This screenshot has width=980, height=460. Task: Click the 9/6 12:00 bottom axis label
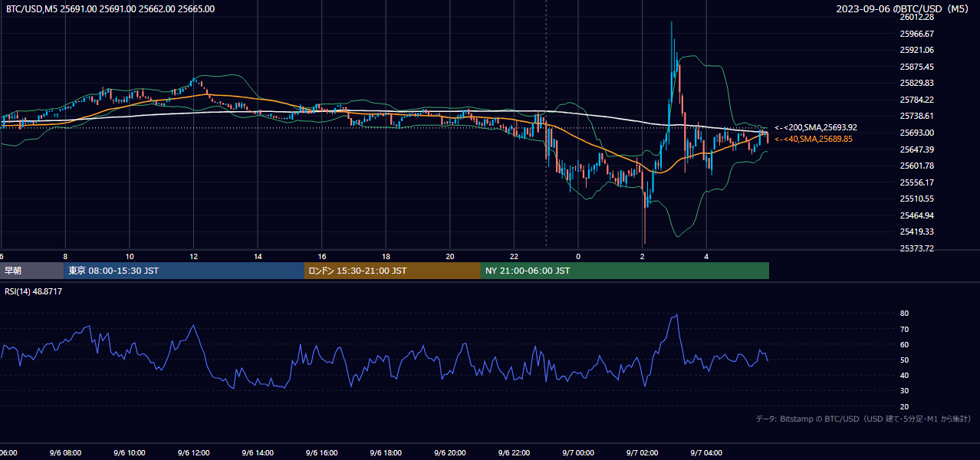click(194, 453)
